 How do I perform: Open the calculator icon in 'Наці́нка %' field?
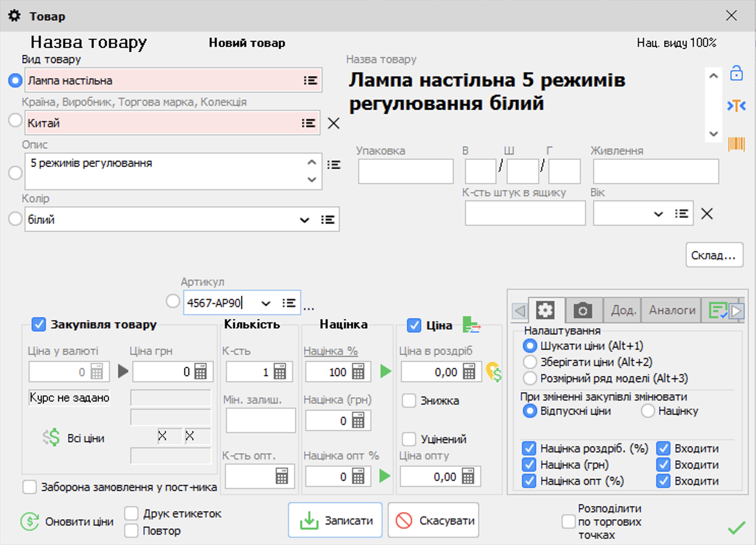click(358, 372)
